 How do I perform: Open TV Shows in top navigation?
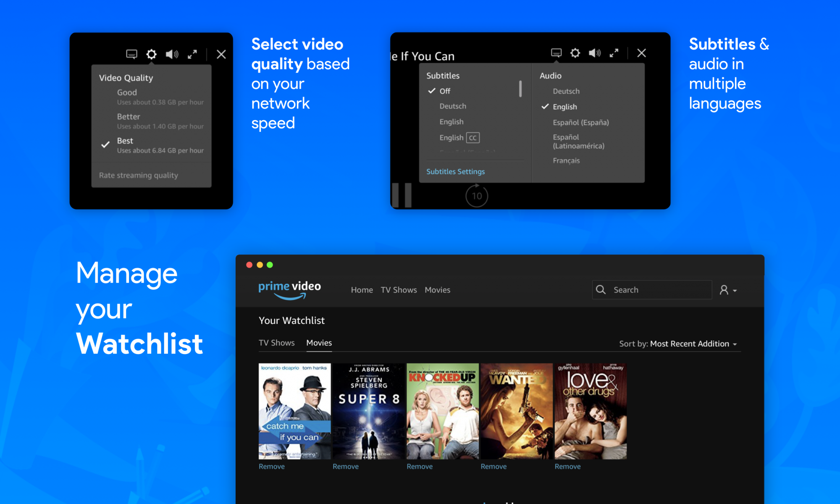tap(399, 290)
